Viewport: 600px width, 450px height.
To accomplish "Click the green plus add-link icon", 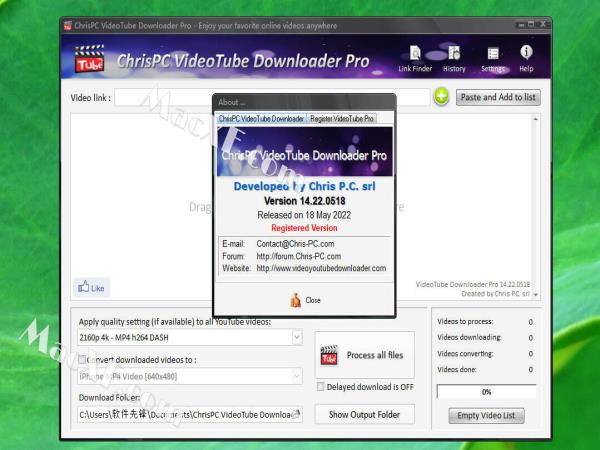I will click(x=441, y=96).
